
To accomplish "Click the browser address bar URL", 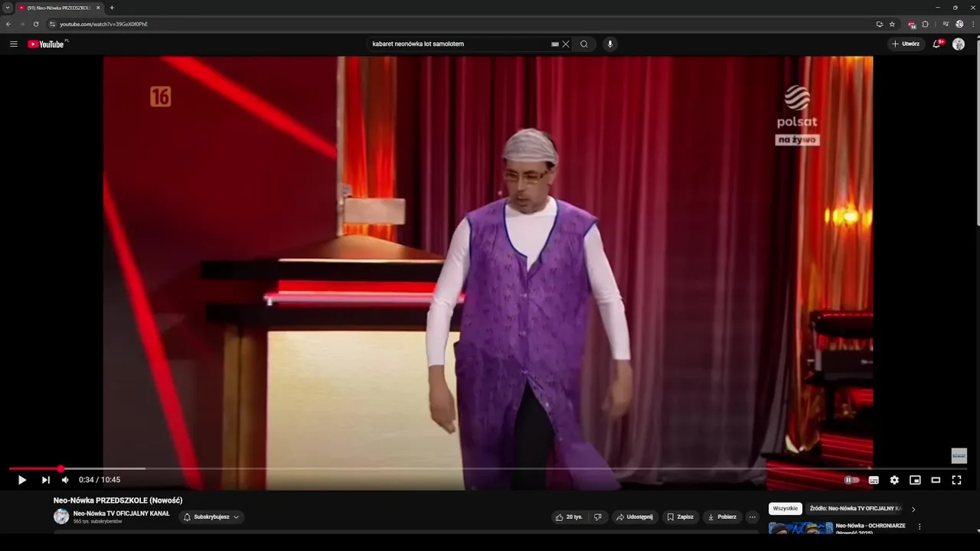I will (103, 24).
